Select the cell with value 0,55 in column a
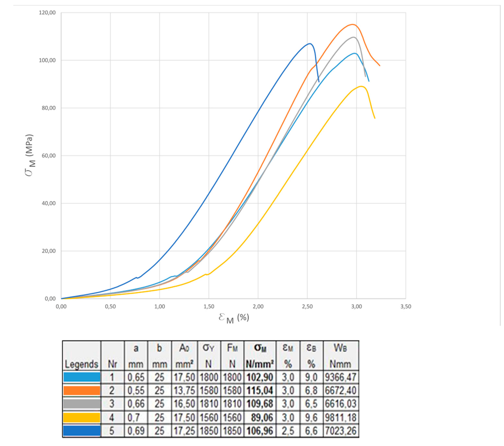The image size is (504, 446). [x=136, y=390]
